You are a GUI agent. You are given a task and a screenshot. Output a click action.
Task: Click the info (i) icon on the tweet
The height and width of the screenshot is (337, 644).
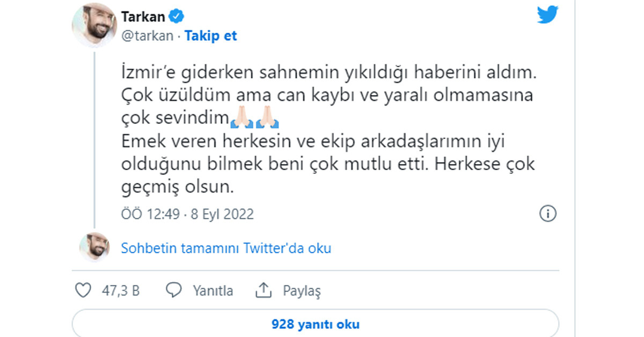(x=548, y=214)
